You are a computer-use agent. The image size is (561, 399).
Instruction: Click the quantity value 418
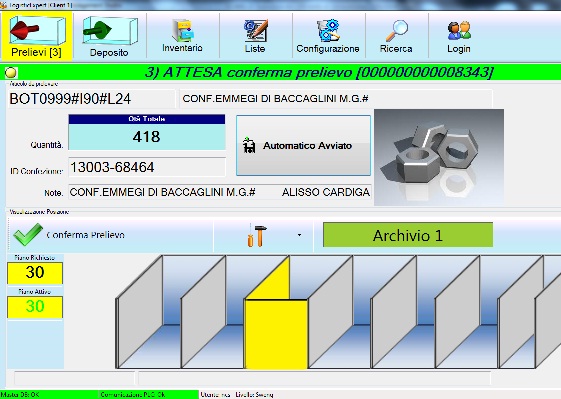(147, 137)
